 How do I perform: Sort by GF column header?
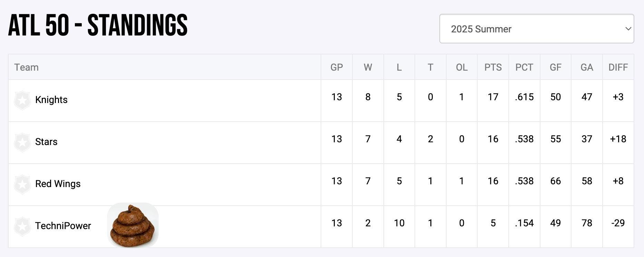click(555, 68)
